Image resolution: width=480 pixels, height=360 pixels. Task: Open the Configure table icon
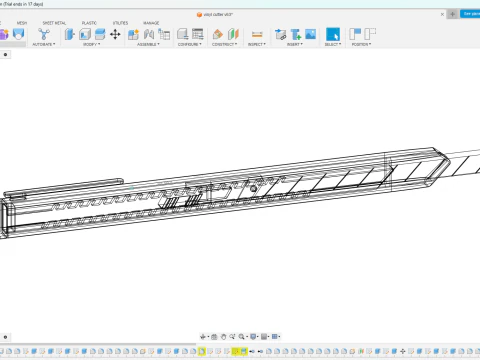[198, 34]
